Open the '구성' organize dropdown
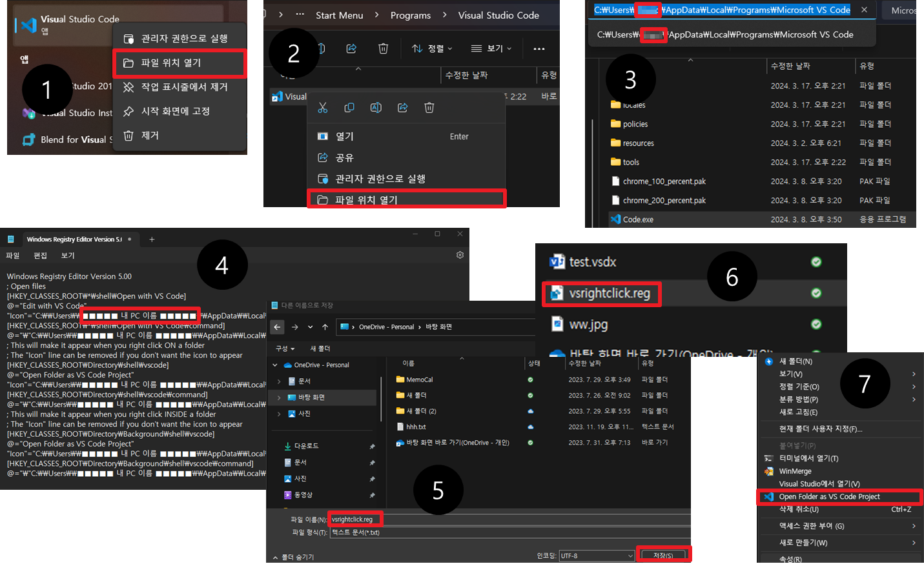 (284, 348)
